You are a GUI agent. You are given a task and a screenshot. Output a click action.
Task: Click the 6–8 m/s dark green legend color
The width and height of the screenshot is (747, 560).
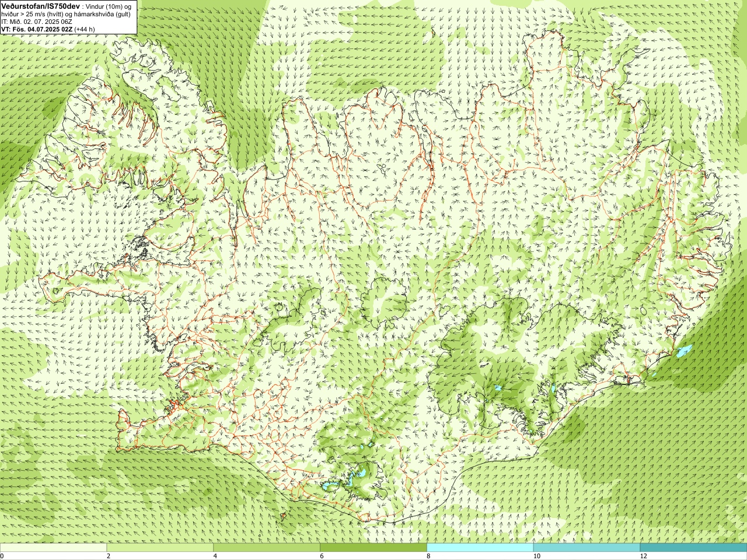click(373, 548)
